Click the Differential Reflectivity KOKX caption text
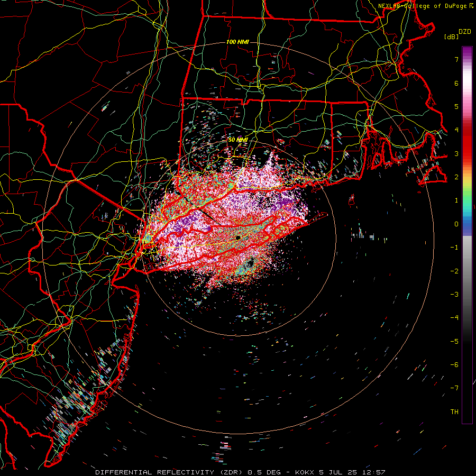The width and height of the screenshot is (476, 476). (240, 472)
